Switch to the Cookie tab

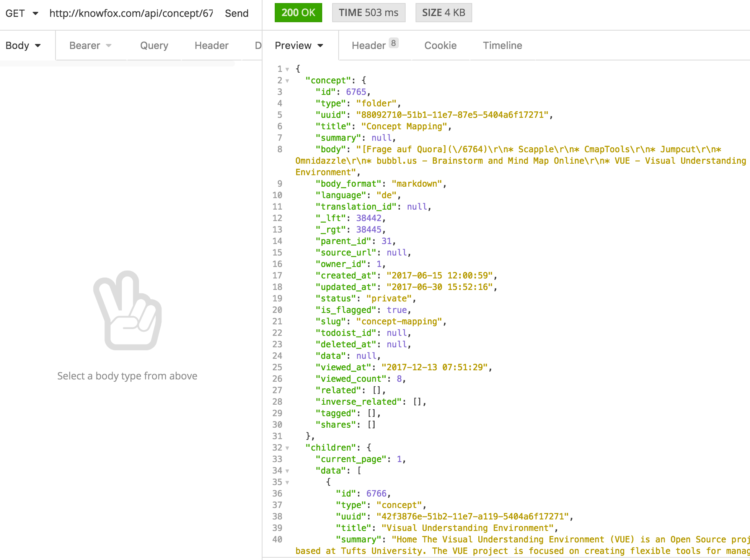tap(440, 46)
